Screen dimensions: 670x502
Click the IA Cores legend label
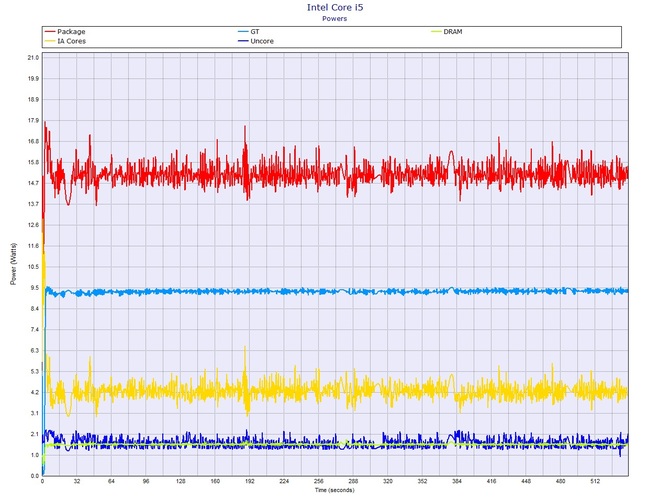(71, 41)
